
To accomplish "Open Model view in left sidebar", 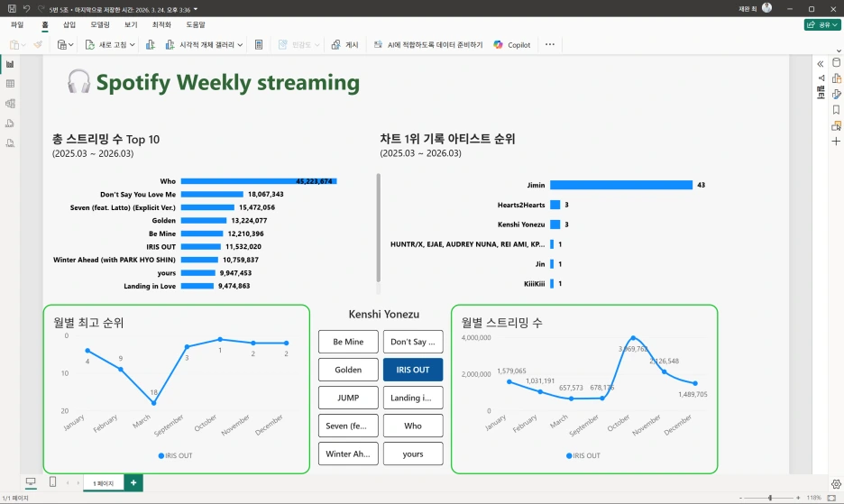I will click(x=10, y=104).
